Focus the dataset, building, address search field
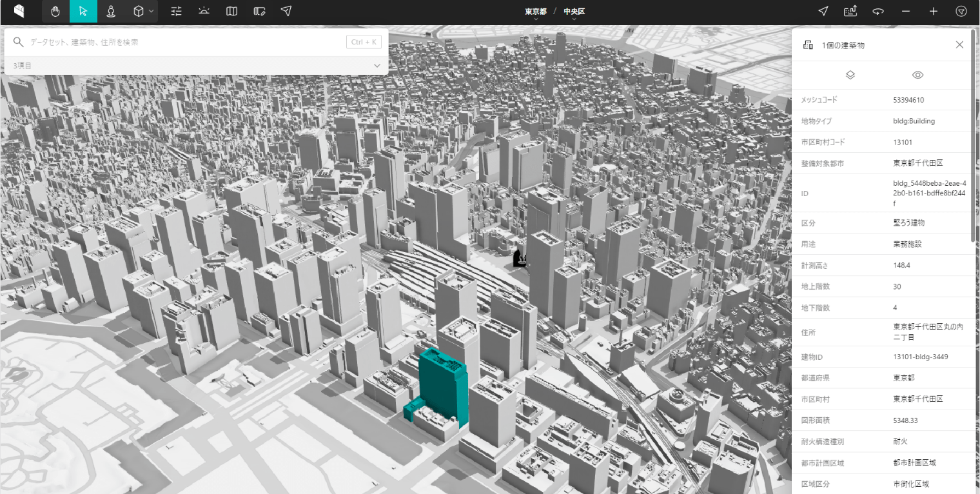The height and width of the screenshot is (494, 980). pos(186,42)
